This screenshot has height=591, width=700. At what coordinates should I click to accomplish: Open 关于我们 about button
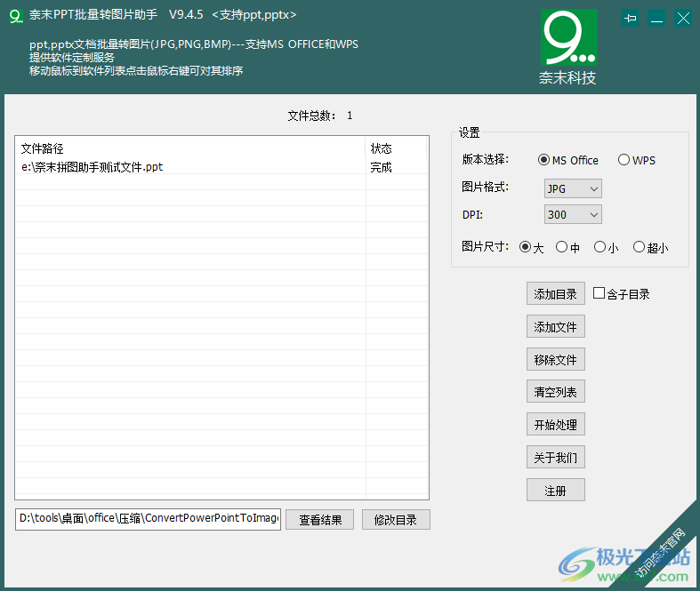tap(555, 457)
